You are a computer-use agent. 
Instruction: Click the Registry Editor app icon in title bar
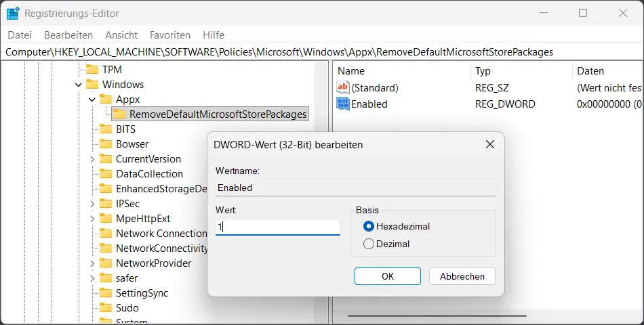click(13, 13)
